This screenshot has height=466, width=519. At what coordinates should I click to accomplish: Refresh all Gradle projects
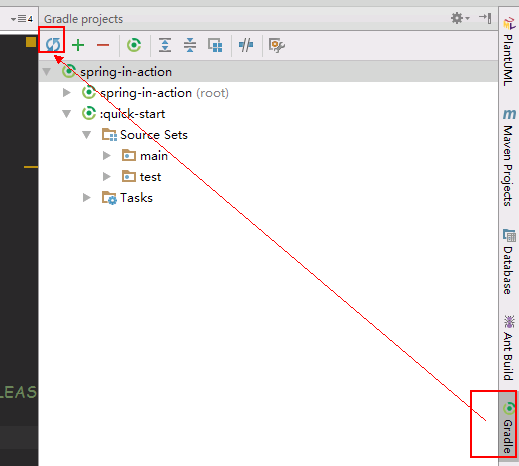pos(53,45)
